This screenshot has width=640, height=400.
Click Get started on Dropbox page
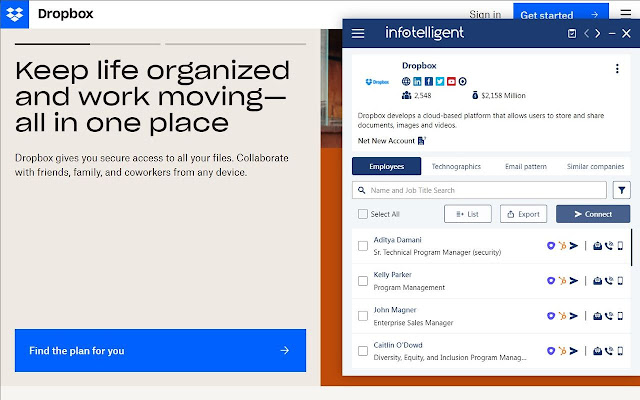click(561, 12)
